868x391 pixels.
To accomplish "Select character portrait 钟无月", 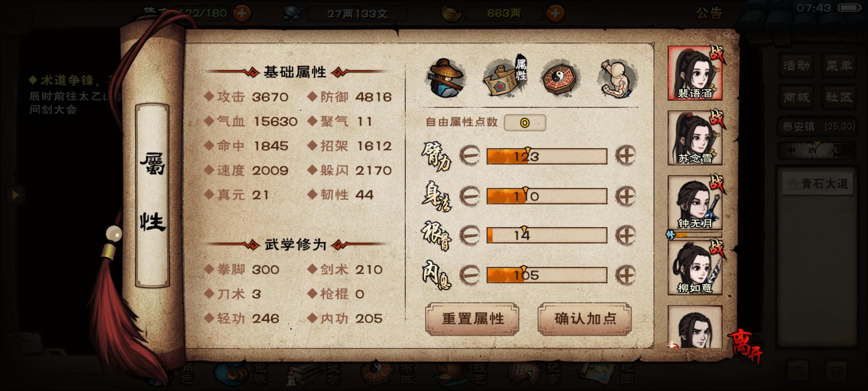I will tap(695, 203).
